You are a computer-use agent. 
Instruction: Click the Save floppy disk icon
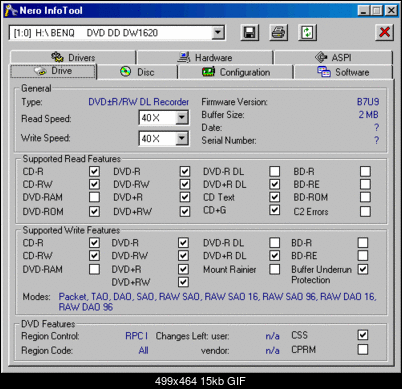coord(250,33)
